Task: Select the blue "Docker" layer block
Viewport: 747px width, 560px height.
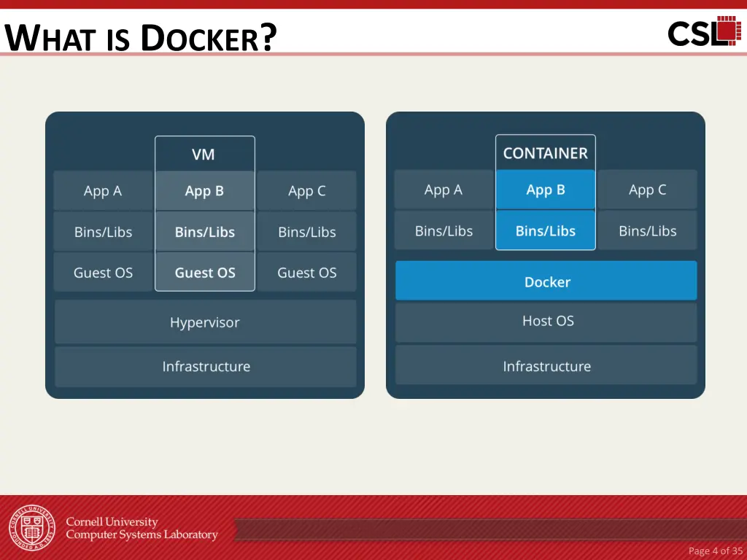Action: (546, 281)
